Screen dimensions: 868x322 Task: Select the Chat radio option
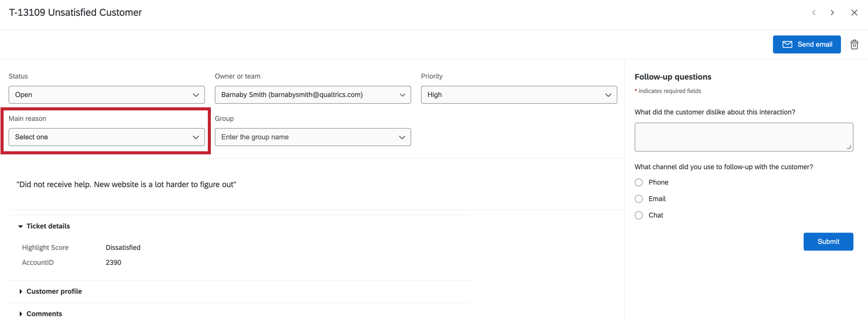click(639, 215)
